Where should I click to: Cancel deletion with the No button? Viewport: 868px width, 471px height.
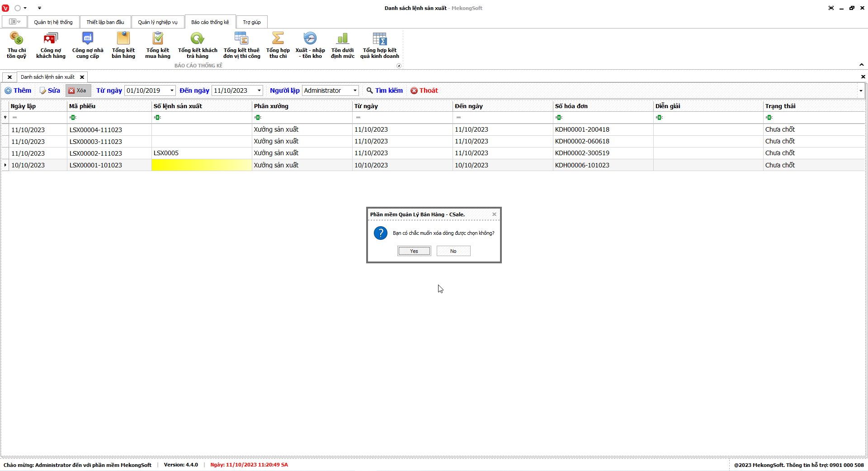(453, 251)
